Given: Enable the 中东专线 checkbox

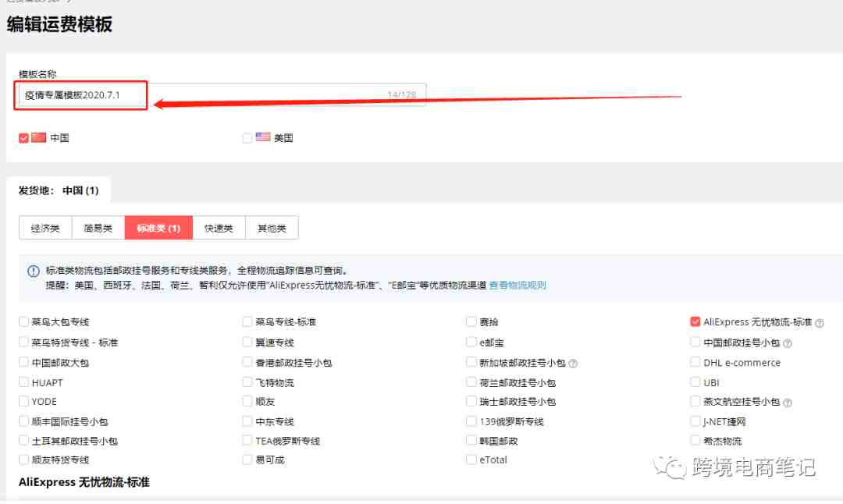Looking at the screenshot, I should click(x=247, y=421).
